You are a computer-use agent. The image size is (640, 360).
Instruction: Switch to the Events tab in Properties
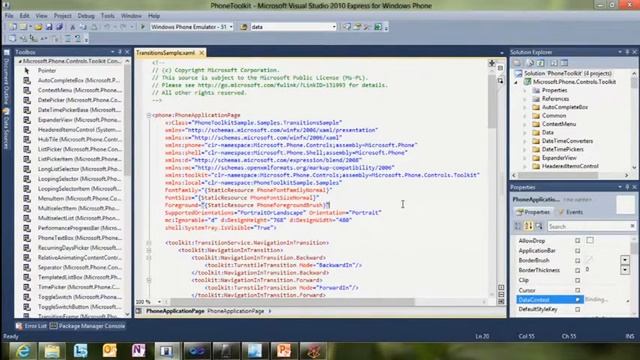[x=571, y=212]
